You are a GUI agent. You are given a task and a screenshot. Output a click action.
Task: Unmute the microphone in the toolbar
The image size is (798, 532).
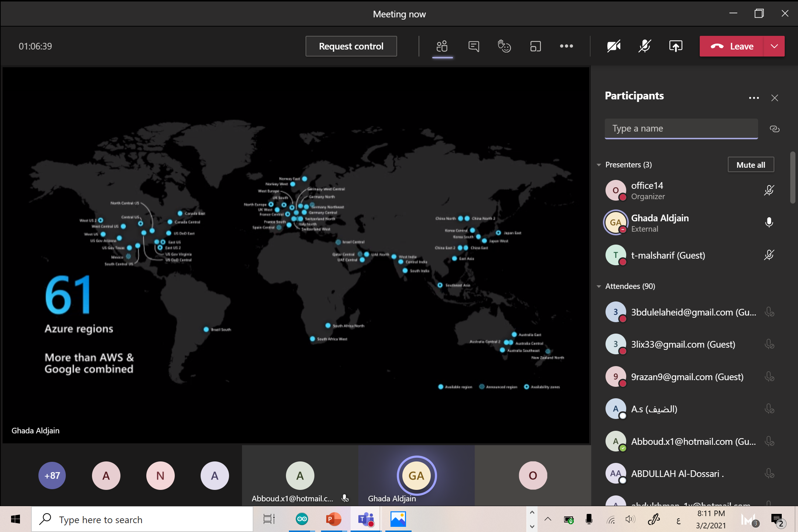coord(645,46)
